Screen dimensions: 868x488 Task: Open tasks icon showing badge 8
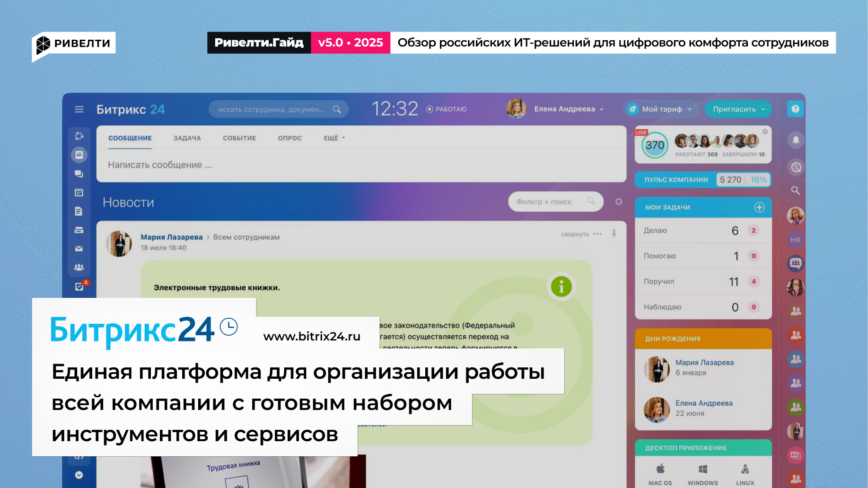click(79, 286)
